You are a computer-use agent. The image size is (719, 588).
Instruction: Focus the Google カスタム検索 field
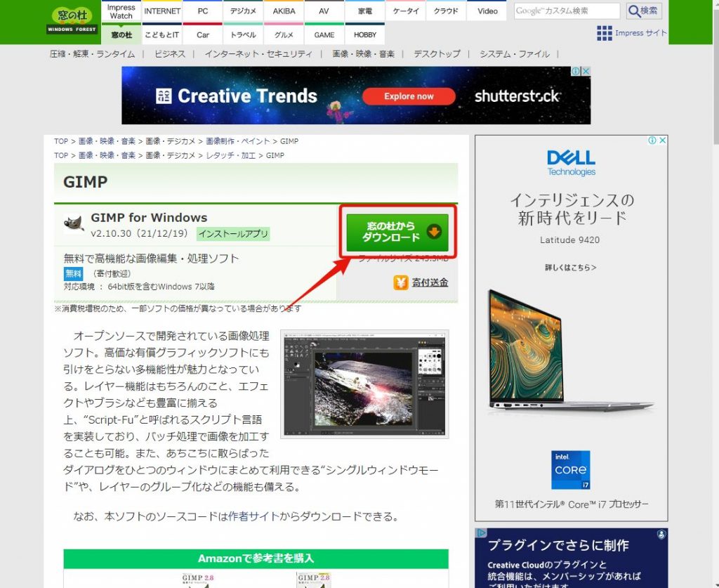[567, 11]
